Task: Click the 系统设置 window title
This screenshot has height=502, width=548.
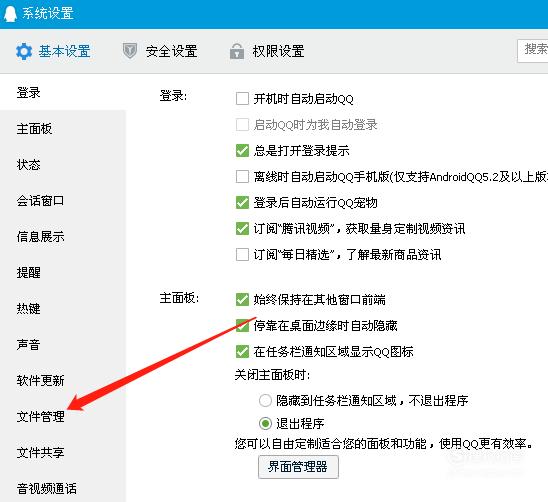Action: (48, 13)
